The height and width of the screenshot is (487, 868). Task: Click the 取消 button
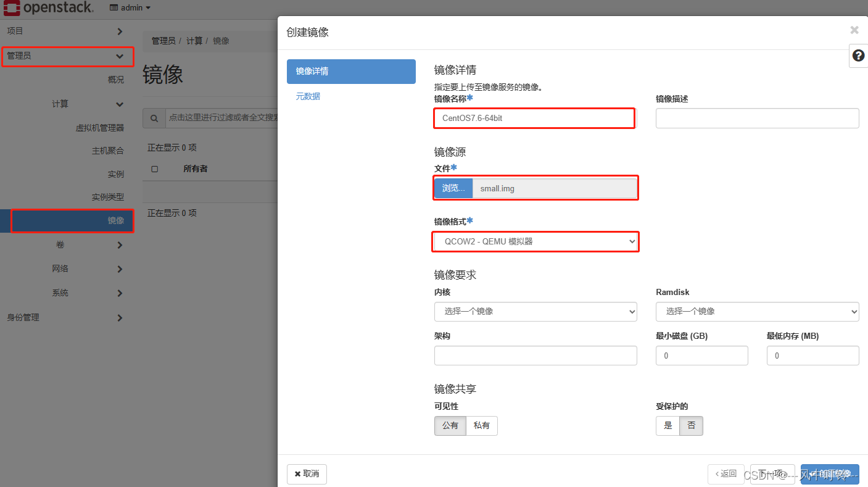[307, 474]
